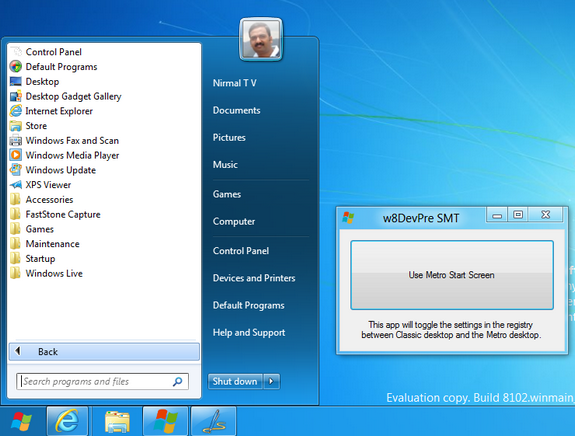Open Default Programs icon in programs list
575x436 pixels.
tap(16, 66)
